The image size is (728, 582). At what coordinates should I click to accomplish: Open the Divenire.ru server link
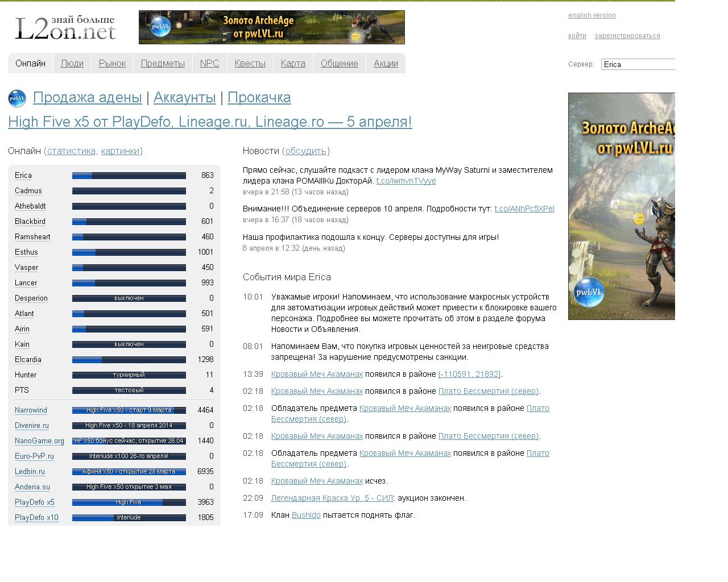tap(32, 426)
